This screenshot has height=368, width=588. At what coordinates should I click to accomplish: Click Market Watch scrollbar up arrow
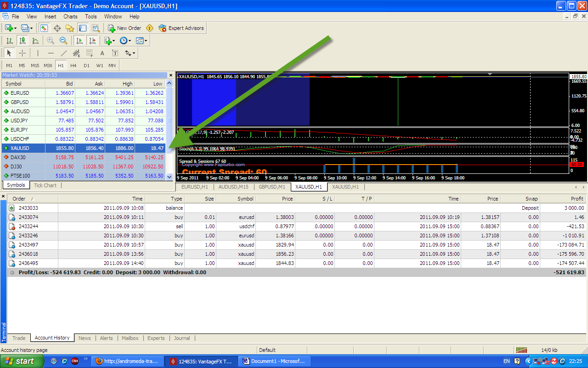click(x=169, y=83)
